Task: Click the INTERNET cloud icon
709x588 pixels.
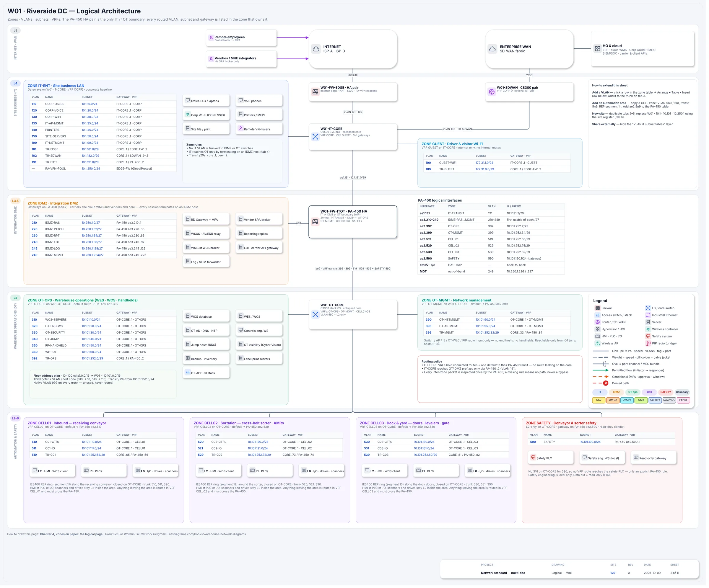Action: pyautogui.click(x=316, y=49)
